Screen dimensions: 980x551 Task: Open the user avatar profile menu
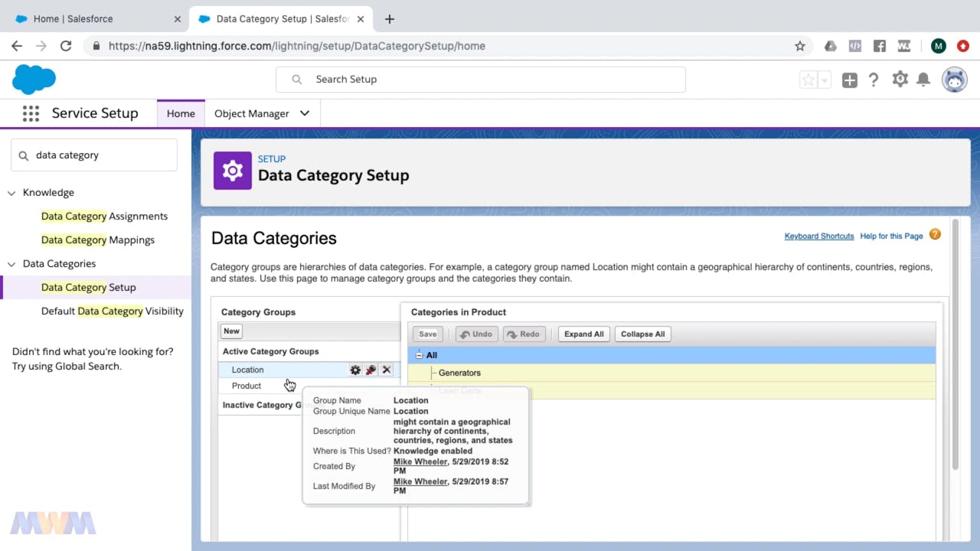coord(955,80)
